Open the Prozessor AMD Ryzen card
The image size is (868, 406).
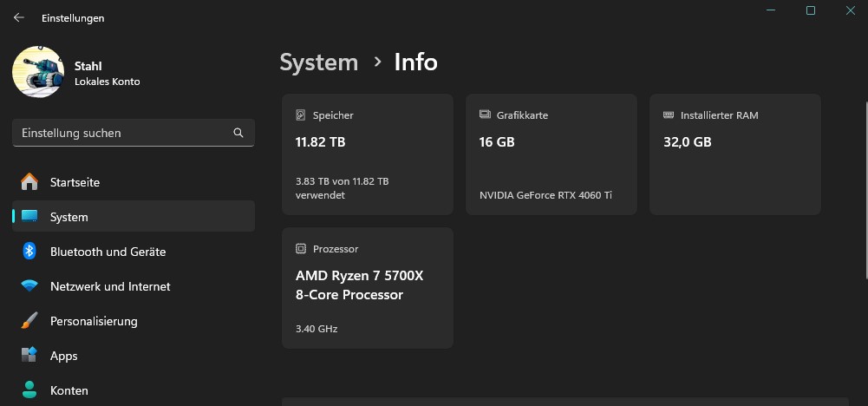(368, 288)
